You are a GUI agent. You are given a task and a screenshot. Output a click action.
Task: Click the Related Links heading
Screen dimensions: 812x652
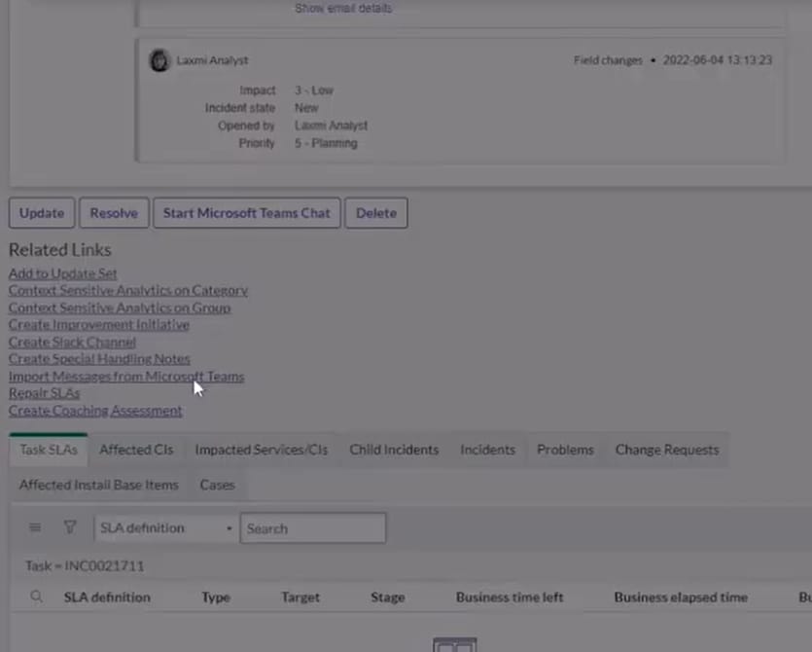(x=60, y=250)
